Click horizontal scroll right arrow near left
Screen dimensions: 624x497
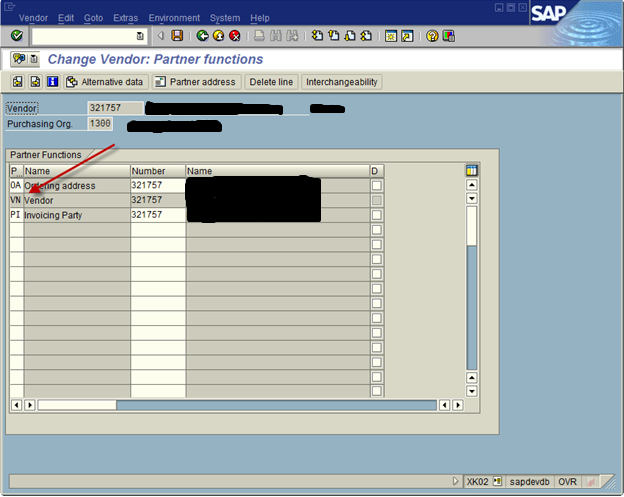coord(30,405)
